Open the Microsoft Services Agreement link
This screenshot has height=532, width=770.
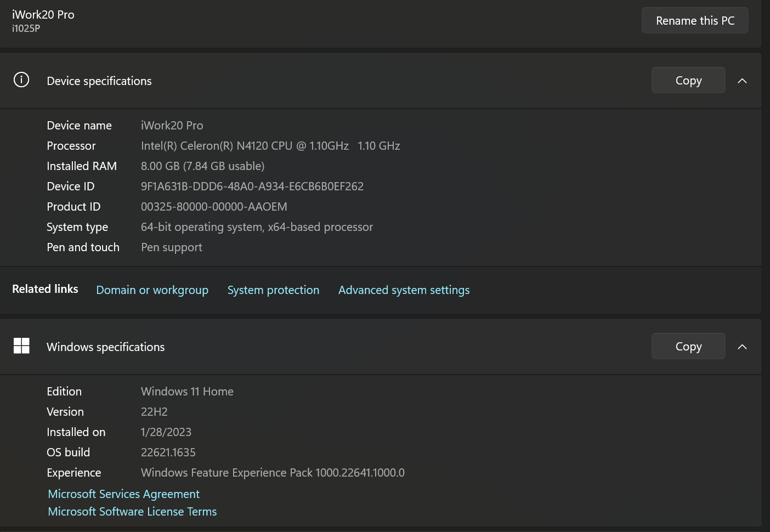(x=123, y=494)
